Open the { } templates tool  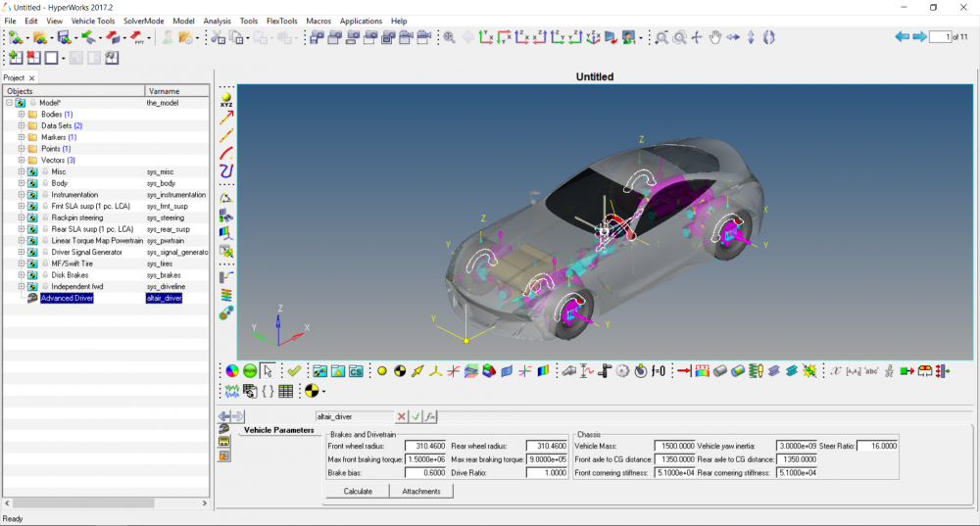pos(268,392)
